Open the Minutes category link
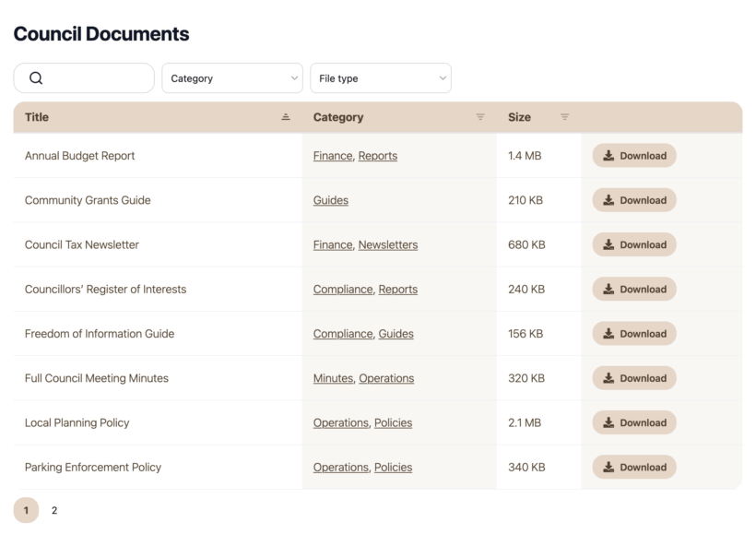 pyautogui.click(x=333, y=378)
